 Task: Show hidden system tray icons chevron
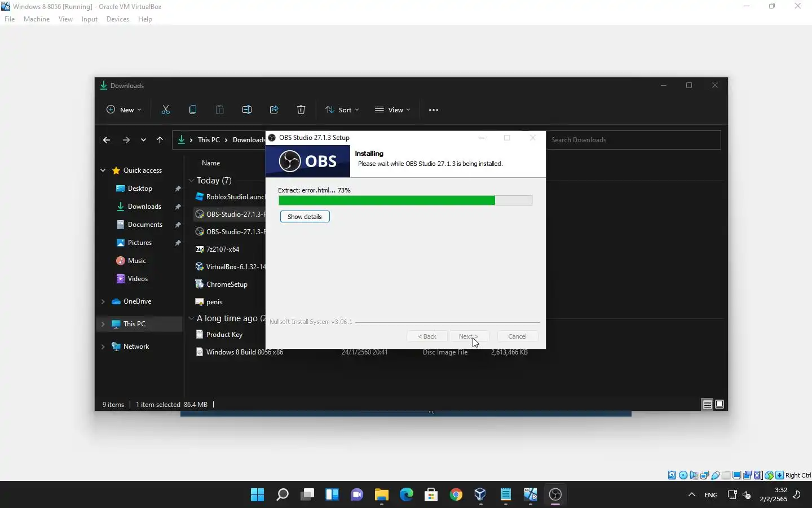point(692,495)
